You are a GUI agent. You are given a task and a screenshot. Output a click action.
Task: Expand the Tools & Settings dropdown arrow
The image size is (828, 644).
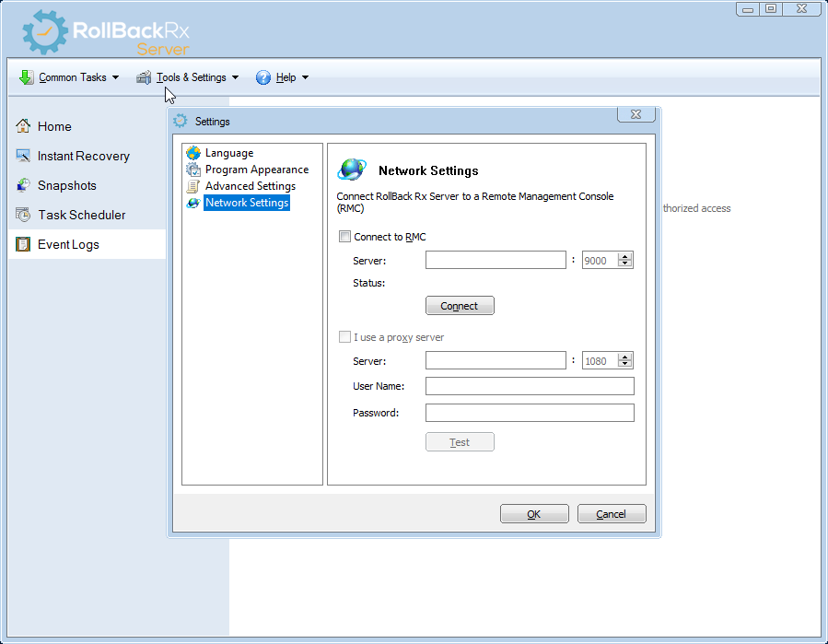coord(235,77)
